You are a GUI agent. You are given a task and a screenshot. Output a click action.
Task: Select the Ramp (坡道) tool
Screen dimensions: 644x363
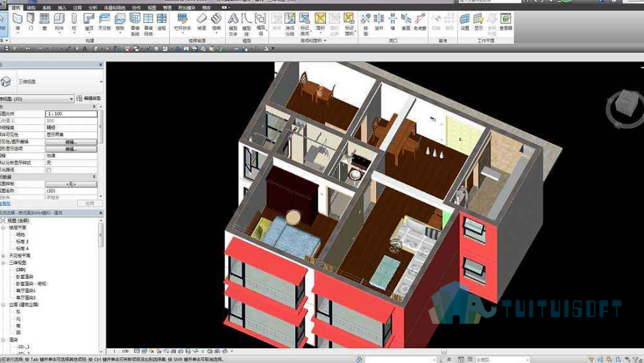coord(201,22)
